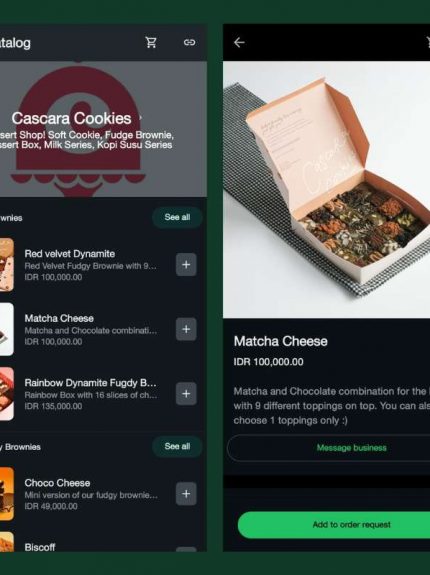
Task: Add Red velvet Dynamite with plus button
Action: (x=186, y=264)
